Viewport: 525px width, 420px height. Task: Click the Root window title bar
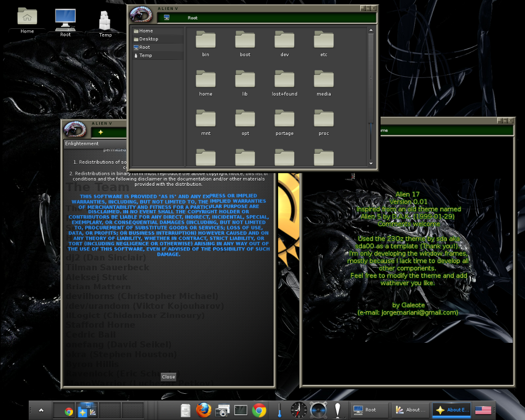(x=267, y=18)
